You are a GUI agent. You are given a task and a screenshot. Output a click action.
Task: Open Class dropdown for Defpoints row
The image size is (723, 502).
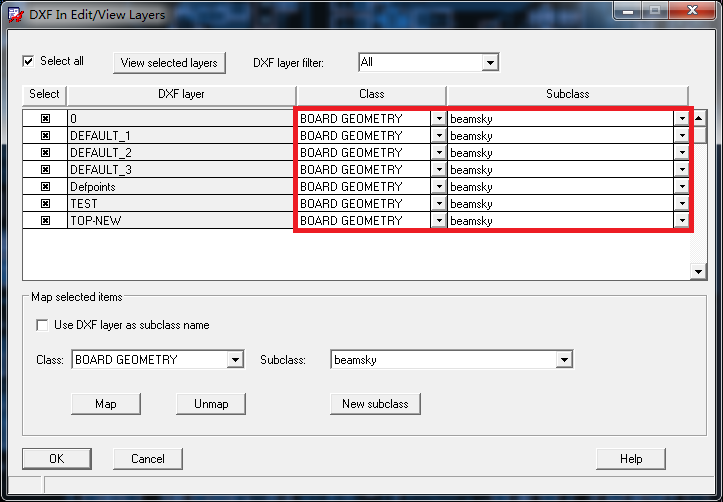[x=439, y=187]
